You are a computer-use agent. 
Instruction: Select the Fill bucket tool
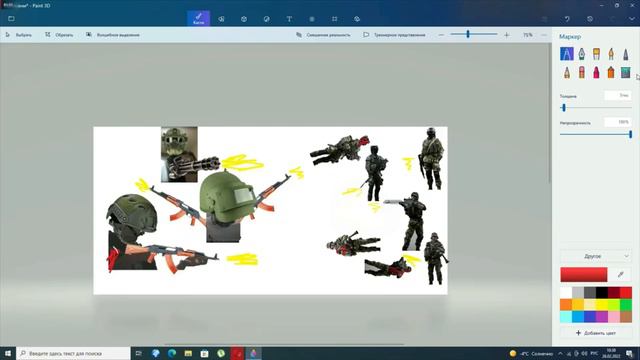click(626, 73)
